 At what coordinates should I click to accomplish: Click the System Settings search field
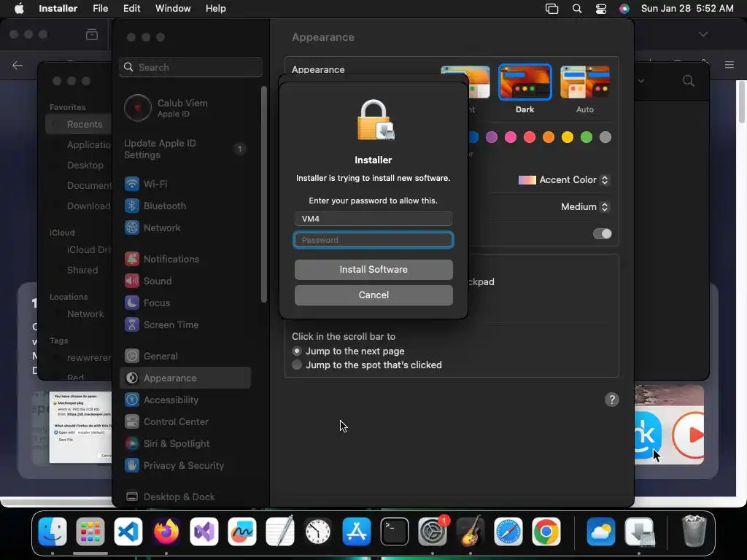190,67
